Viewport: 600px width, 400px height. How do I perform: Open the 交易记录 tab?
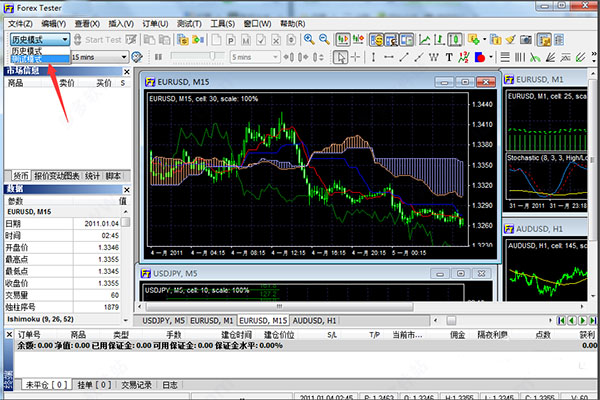[x=137, y=384]
